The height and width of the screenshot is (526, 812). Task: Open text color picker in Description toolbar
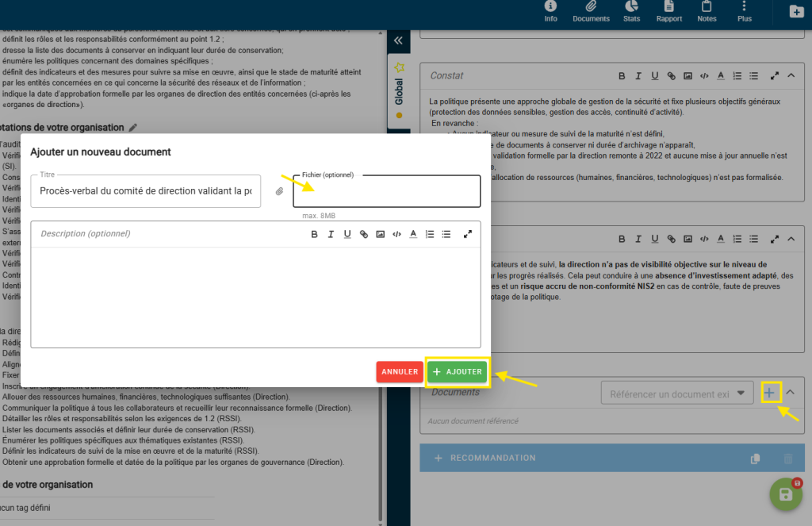click(412, 234)
